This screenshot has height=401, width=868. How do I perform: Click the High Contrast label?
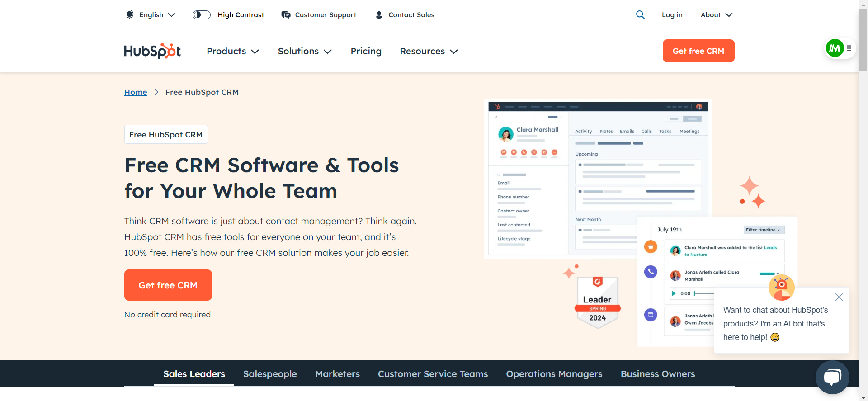coord(241,15)
